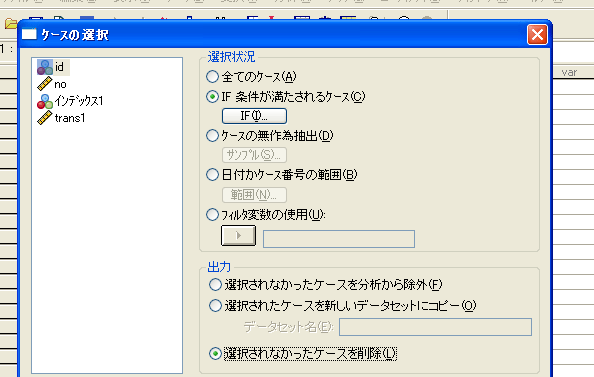Click the arrow button to move variable to filter
The width and height of the screenshot is (594, 377).
pyautogui.click(x=238, y=236)
